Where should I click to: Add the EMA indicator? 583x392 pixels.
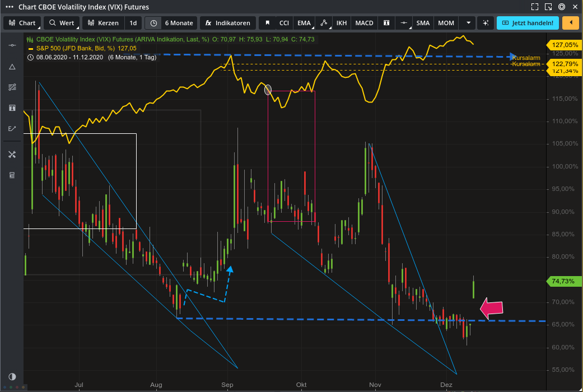coord(304,23)
